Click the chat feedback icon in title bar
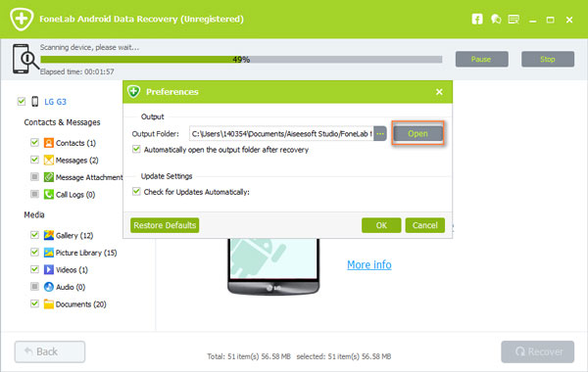 [496, 19]
